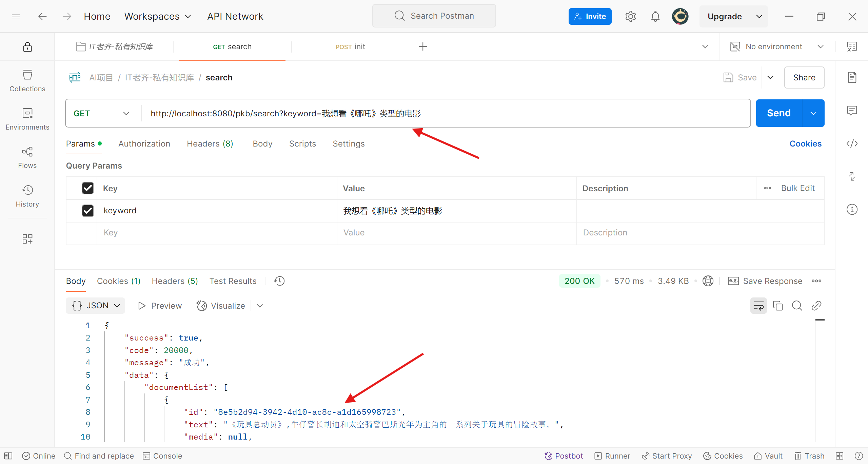Open the Collections sidebar panel

coord(27,81)
